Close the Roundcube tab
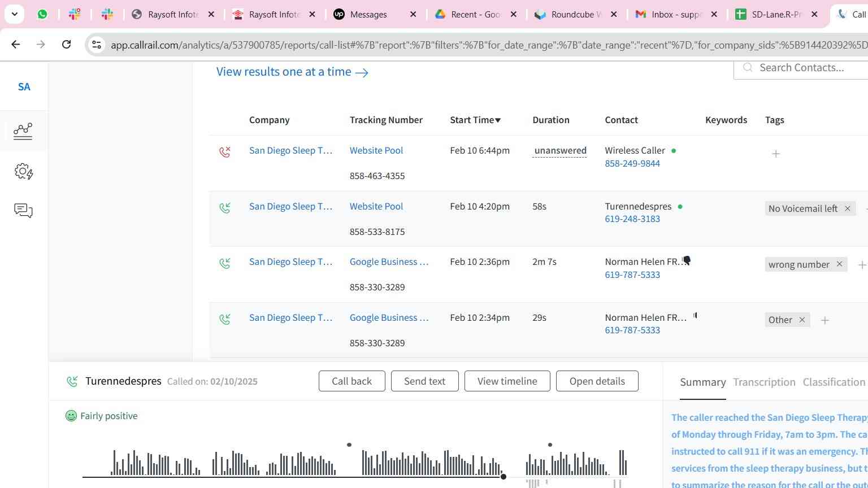 tap(614, 14)
